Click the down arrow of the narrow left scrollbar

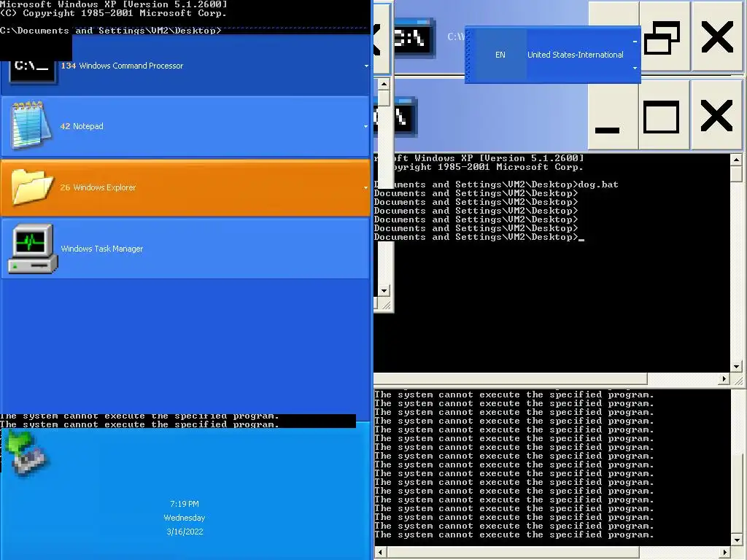click(x=384, y=290)
